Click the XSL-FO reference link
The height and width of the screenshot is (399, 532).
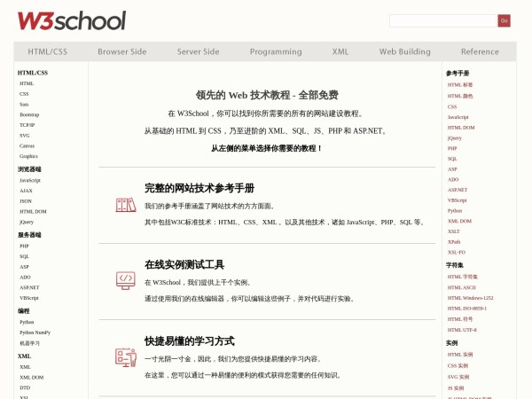pos(456,252)
